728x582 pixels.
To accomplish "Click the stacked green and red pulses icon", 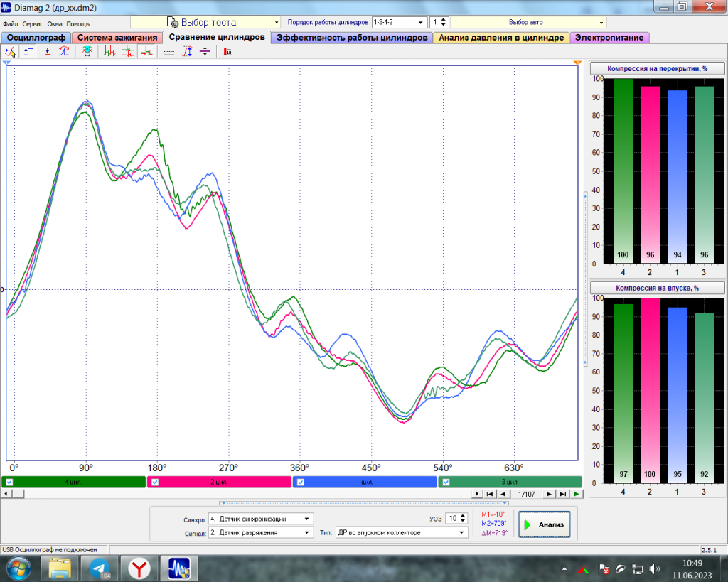I will (128, 51).
